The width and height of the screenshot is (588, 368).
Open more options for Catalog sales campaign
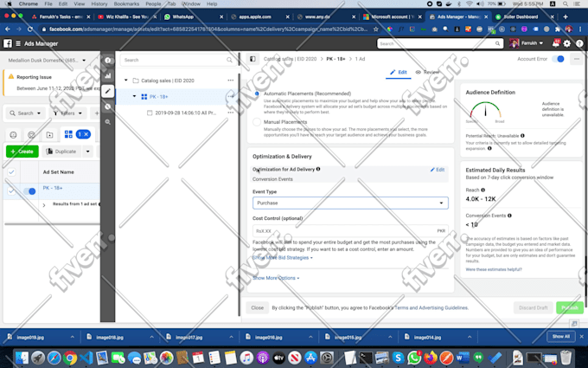(230, 81)
